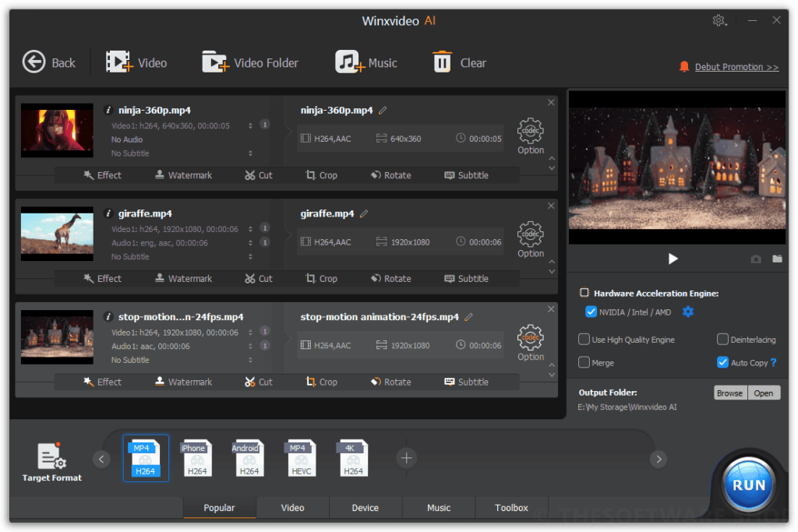Click the Auto Copy help question mark

coord(774,362)
